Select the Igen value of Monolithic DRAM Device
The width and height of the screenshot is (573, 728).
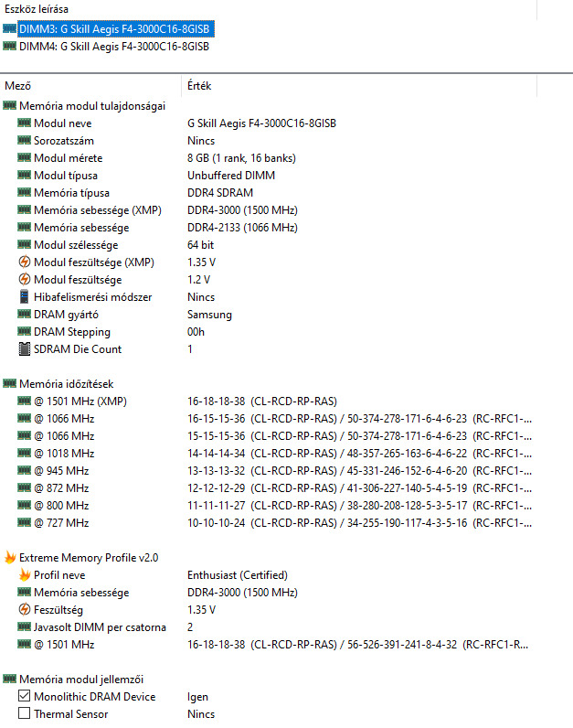tap(197, 697)
